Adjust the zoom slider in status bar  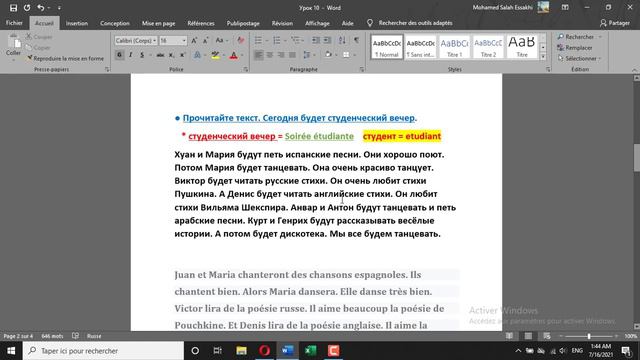click(x=589, y=336)
